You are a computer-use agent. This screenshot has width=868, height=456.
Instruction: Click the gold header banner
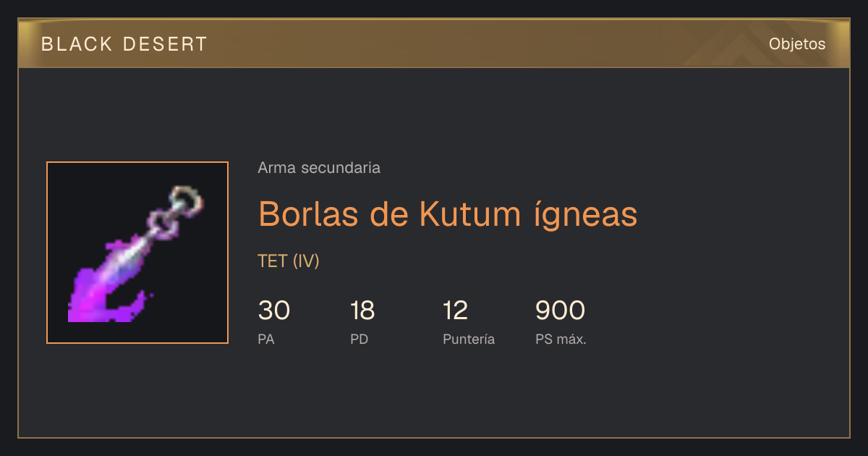[434, 43]
